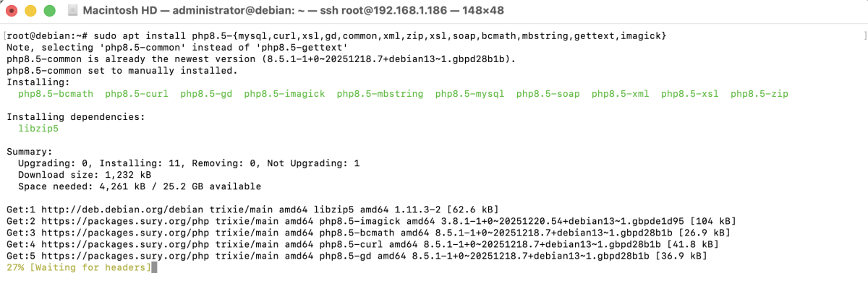Minimize the terminal using yellow button

30,11
